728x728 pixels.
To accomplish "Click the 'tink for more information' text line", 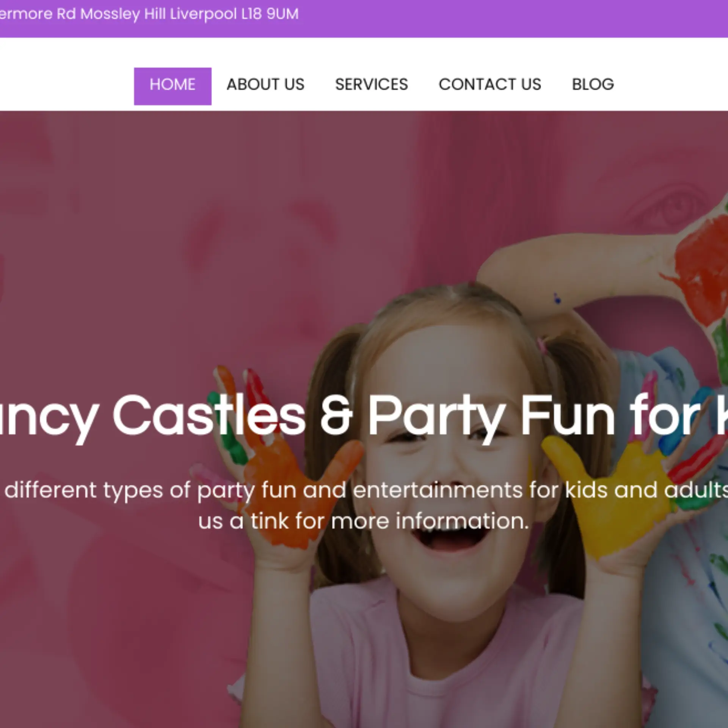I will click(x=389, y=521).
